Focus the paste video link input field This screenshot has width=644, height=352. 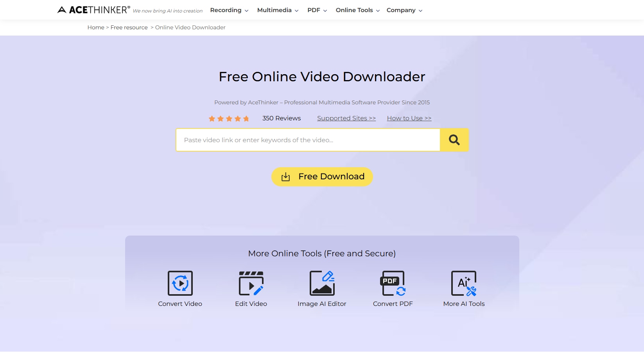tap(308, 140)
